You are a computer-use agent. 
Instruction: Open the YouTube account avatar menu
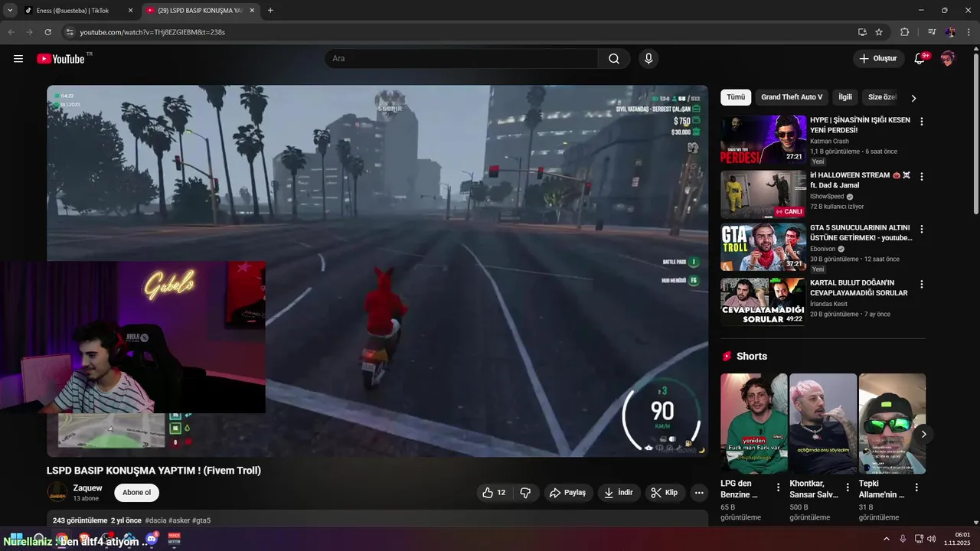(948, 59)
